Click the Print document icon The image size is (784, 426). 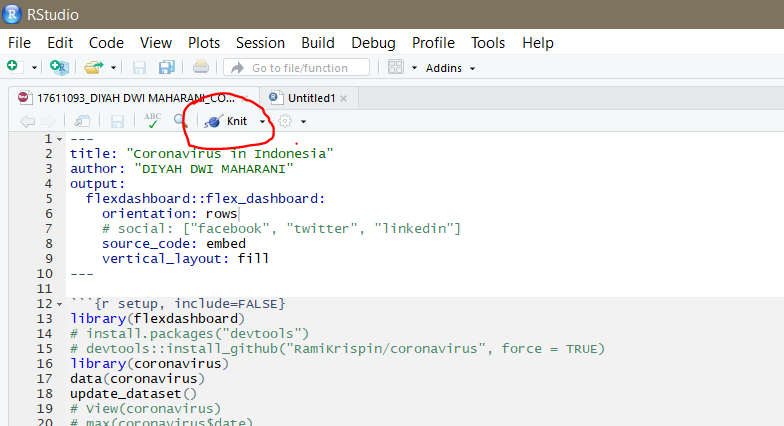coord(201,67)
